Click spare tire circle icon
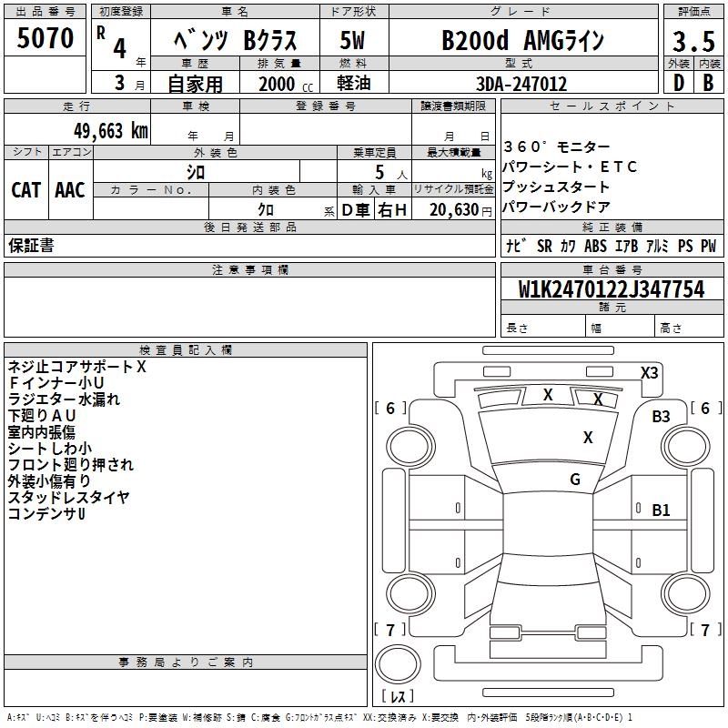The image size is (728, 728). point(398,665)
